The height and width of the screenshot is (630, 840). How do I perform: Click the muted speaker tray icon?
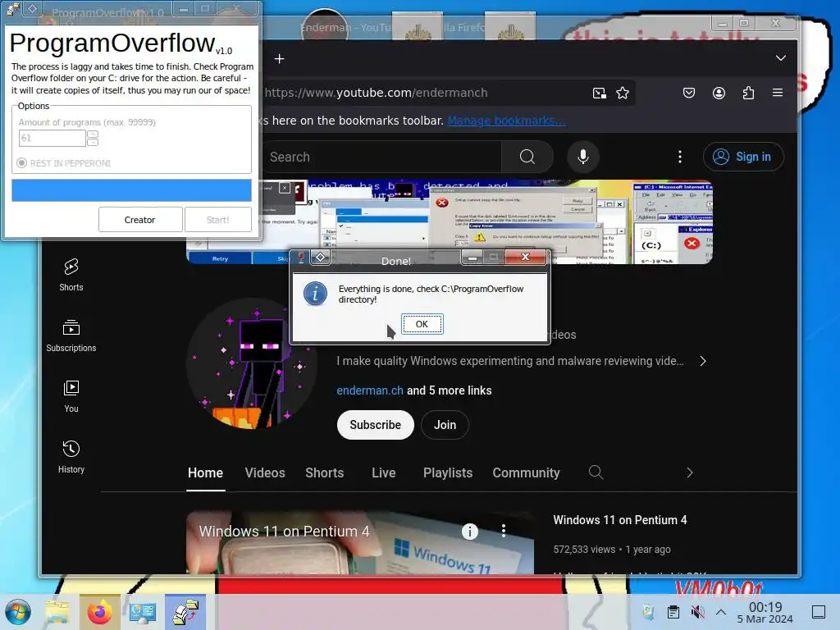(x=697, y=612)
